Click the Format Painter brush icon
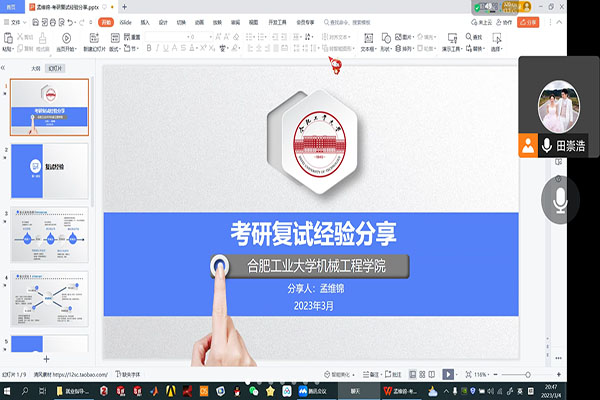Viewport: 600px width, 400px height. [x=42, y=38]
